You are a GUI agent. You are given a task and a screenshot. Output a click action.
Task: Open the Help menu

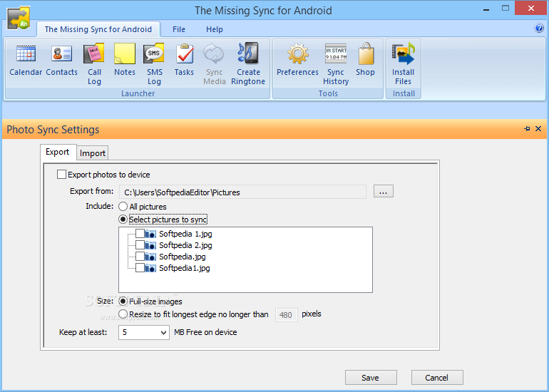pyautogui.click(x=215, y=29)
